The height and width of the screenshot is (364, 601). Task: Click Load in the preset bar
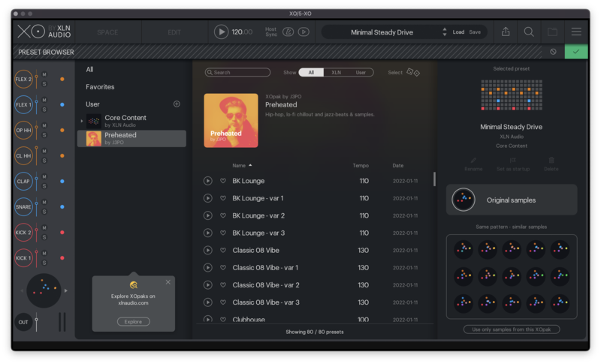pyautogui.click(x=458, y=32)
